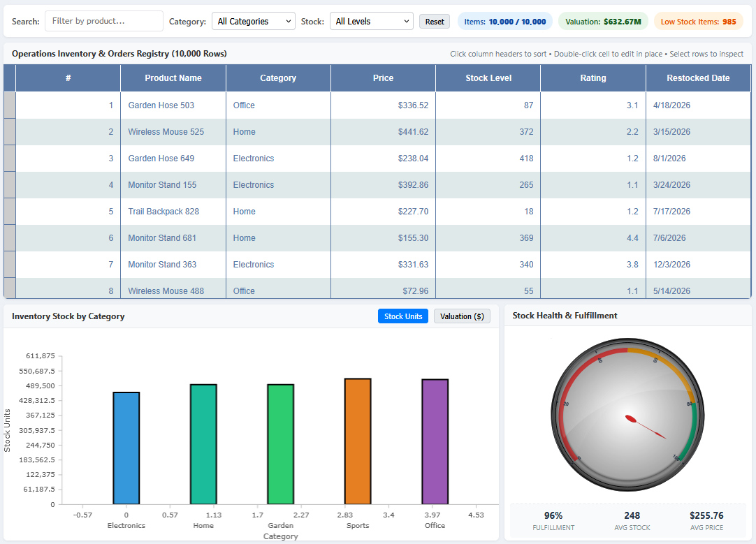The image size is (756, 544).
Task: Click the 96% Fulfillment stat
Action: point(553,521)
